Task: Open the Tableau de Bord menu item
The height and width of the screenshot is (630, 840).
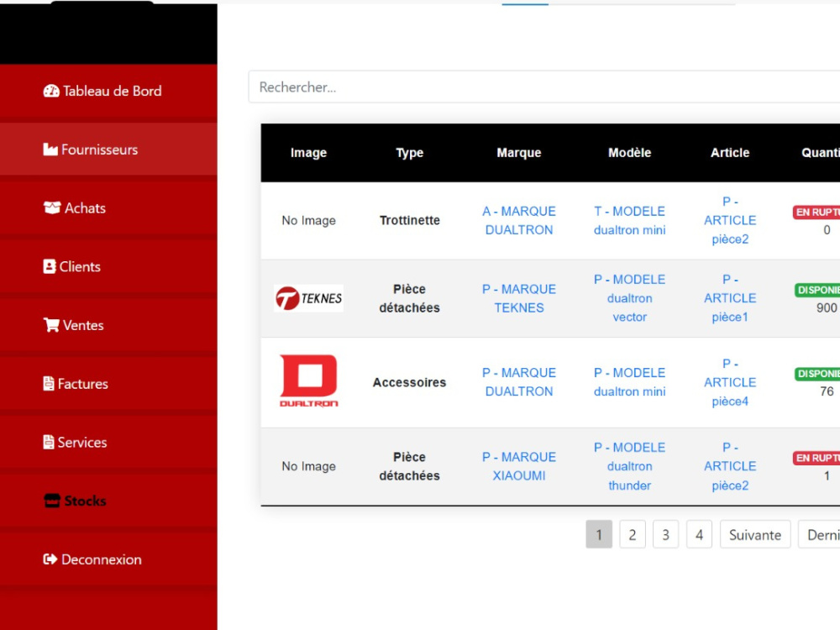Action: tap(108, 91)
